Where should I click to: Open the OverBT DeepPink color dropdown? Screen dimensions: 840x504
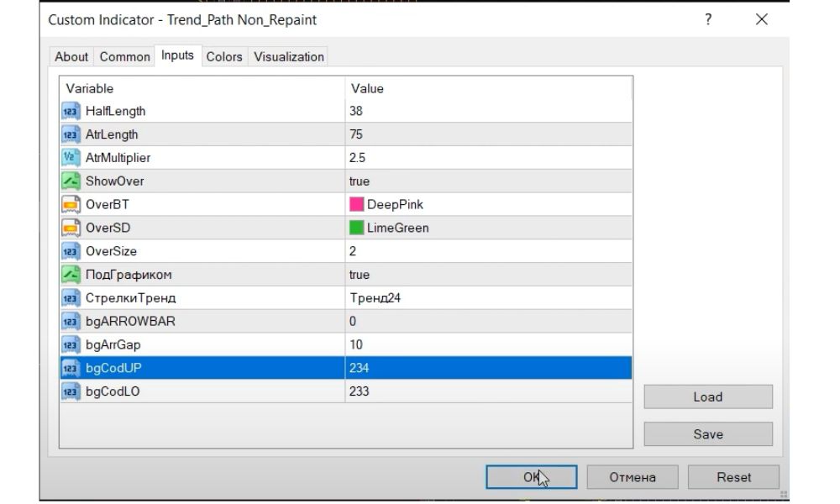[487, 204]
